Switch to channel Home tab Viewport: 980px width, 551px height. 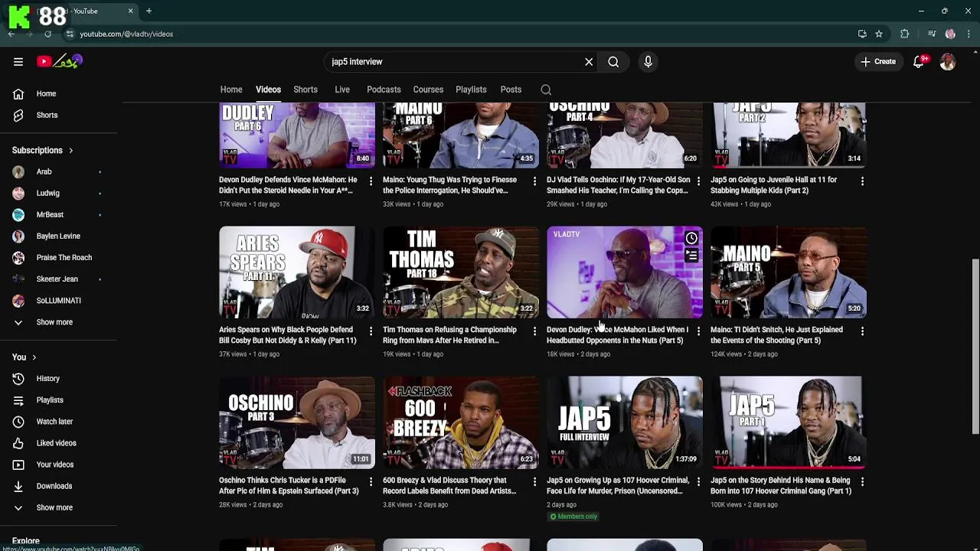231,90
